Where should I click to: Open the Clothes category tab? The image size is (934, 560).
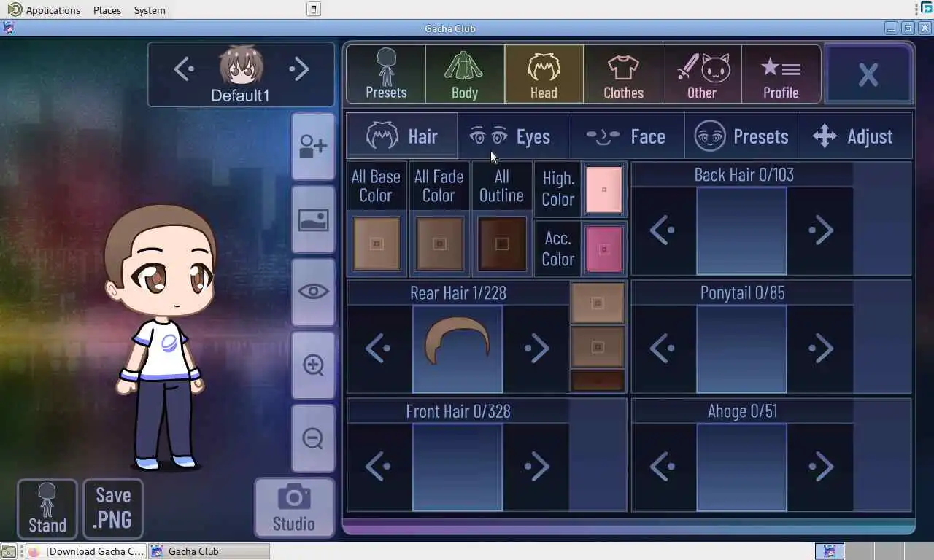coord(623,74)
